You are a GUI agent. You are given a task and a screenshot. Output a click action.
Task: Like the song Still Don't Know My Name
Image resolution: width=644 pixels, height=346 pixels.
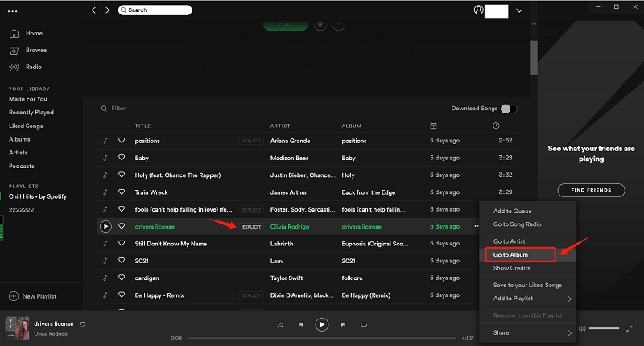click(x=122, y=243)
